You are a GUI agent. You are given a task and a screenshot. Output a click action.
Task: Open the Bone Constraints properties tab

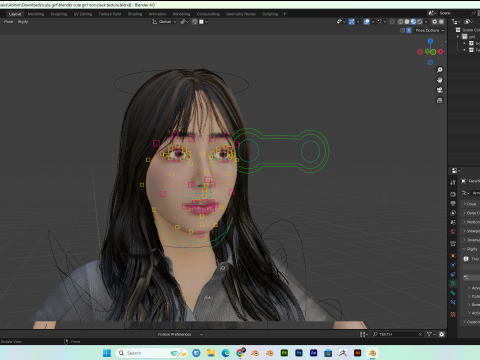[x=453, y=302]
